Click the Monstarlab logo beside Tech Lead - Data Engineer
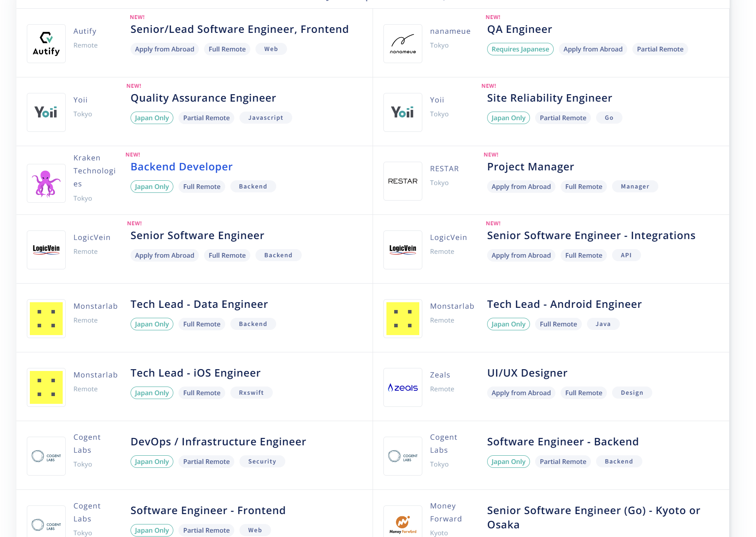Screen dimensions: 756x537 coord(46,319)
